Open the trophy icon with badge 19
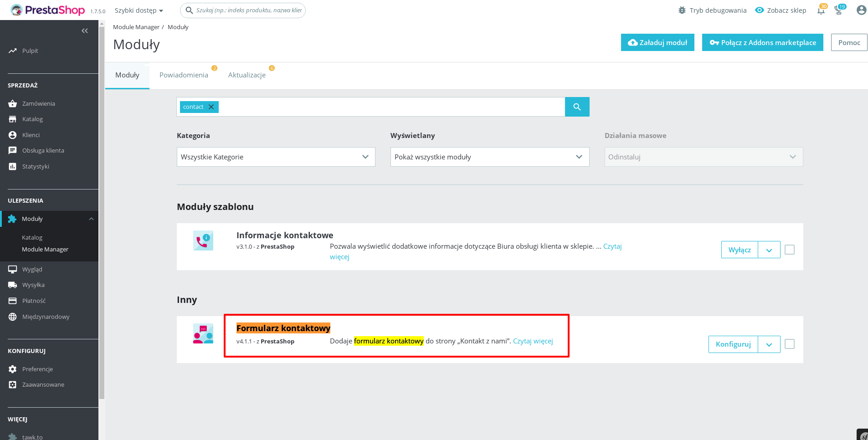 [x=839, y=10]
